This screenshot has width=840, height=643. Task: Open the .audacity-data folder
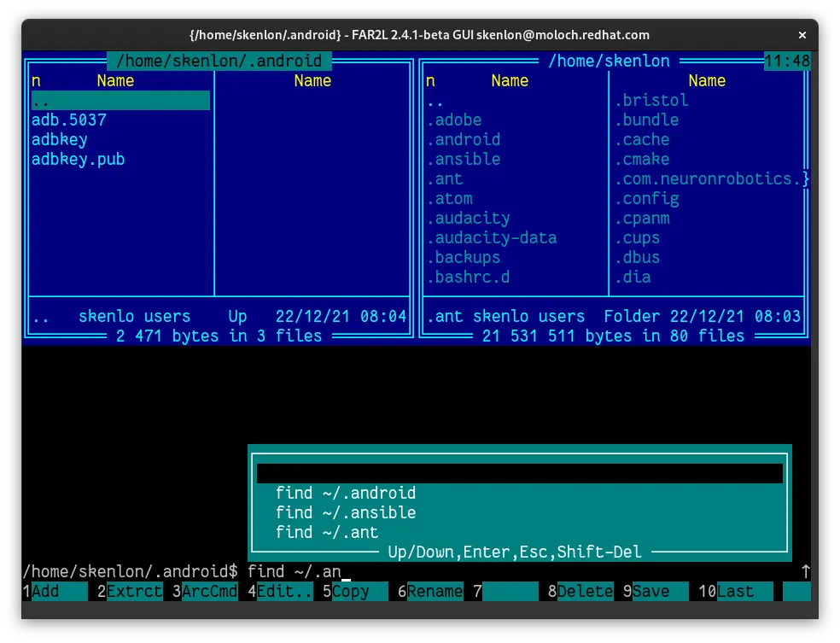click(492, 237)
